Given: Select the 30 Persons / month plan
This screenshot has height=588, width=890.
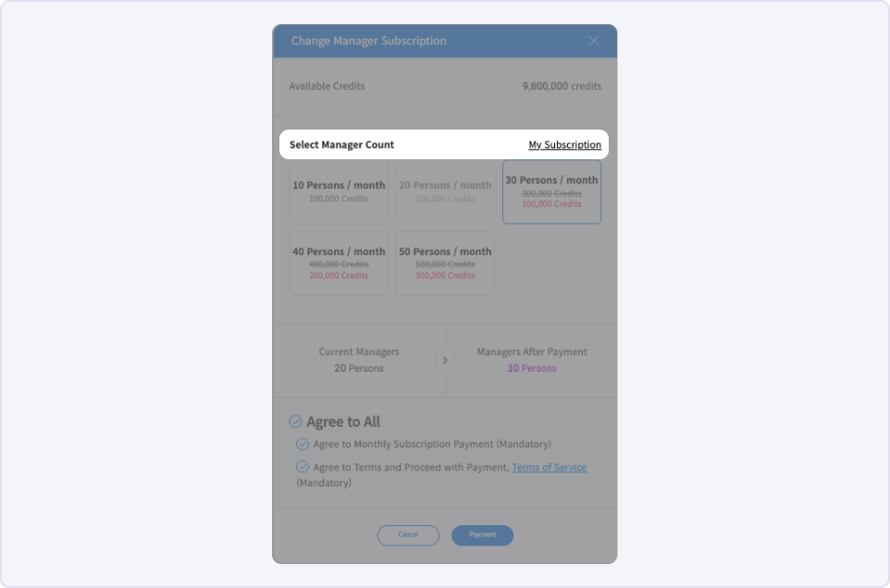Looking at the screenshot, I should pos(551,191).
